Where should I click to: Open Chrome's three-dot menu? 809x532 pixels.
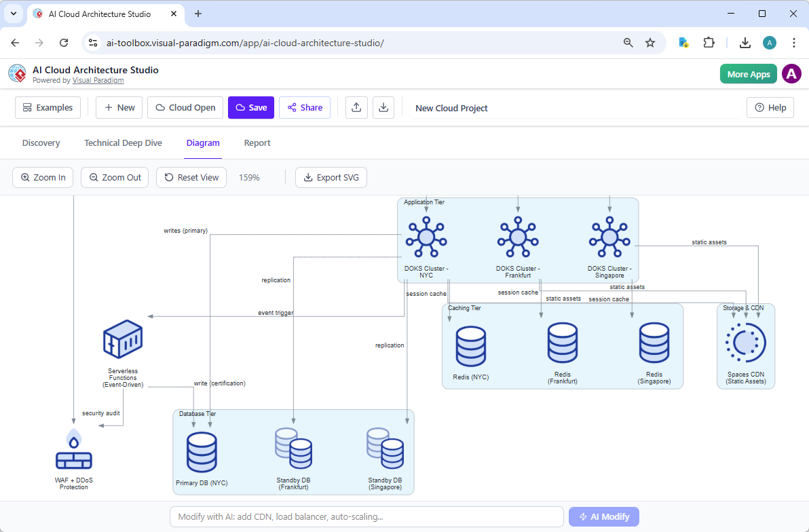794,42
